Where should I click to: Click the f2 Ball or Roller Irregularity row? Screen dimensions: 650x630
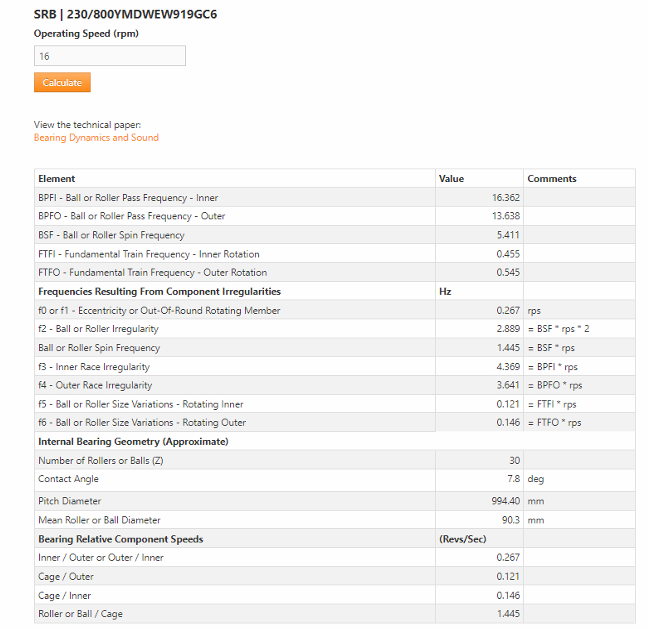pyautogui.click(x=98, y=329)
